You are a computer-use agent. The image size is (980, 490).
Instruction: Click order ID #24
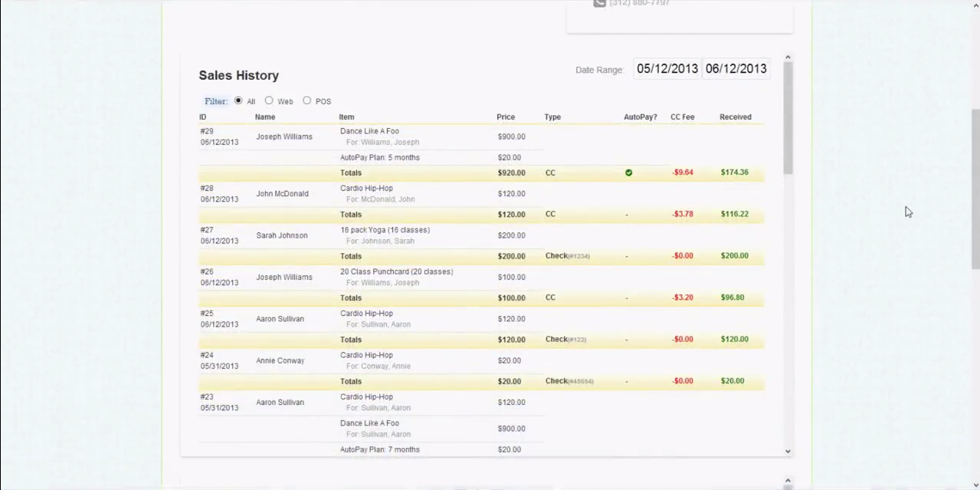207,355
